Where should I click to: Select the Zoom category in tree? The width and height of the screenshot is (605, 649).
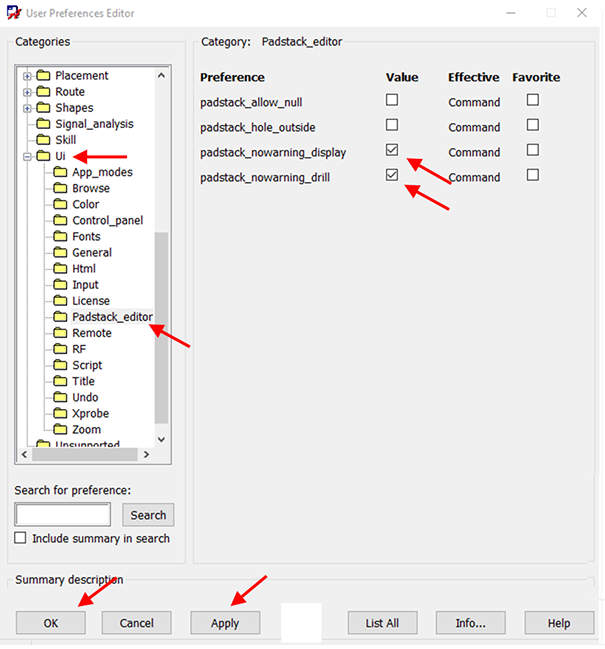pyautogui.click(x=86, y=430)
